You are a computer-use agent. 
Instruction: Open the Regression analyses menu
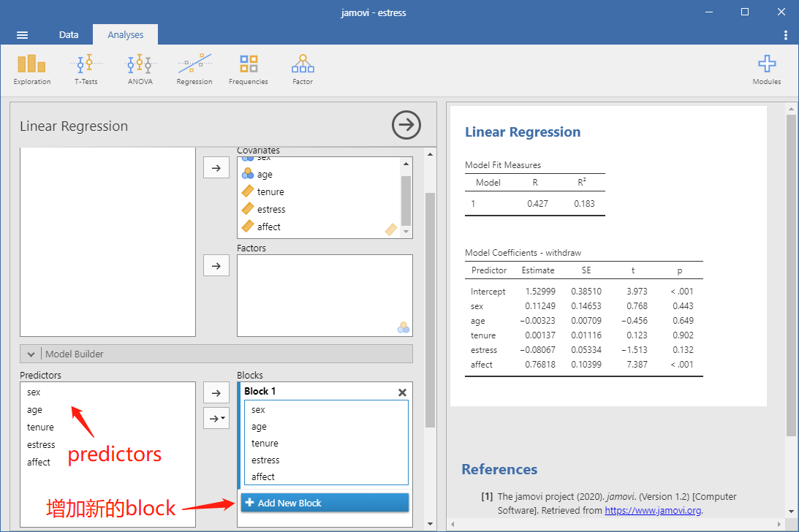pyautogui.click(x=194, y=70)
